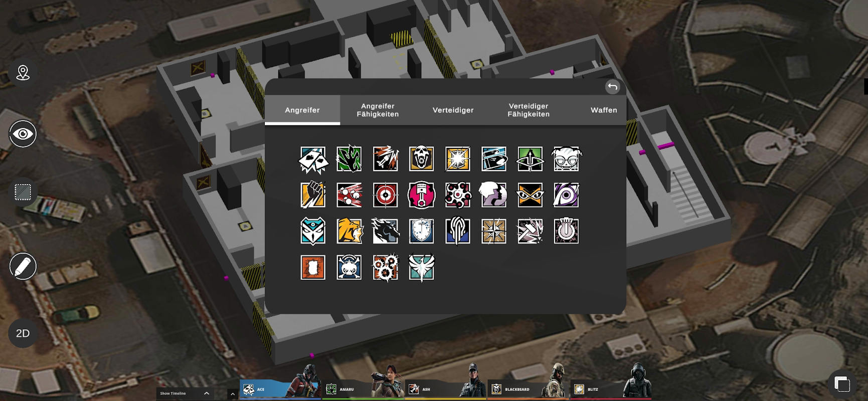
Task: Select the Thermite orange icon
Action: pyautogui.click(x=313, y=267)
